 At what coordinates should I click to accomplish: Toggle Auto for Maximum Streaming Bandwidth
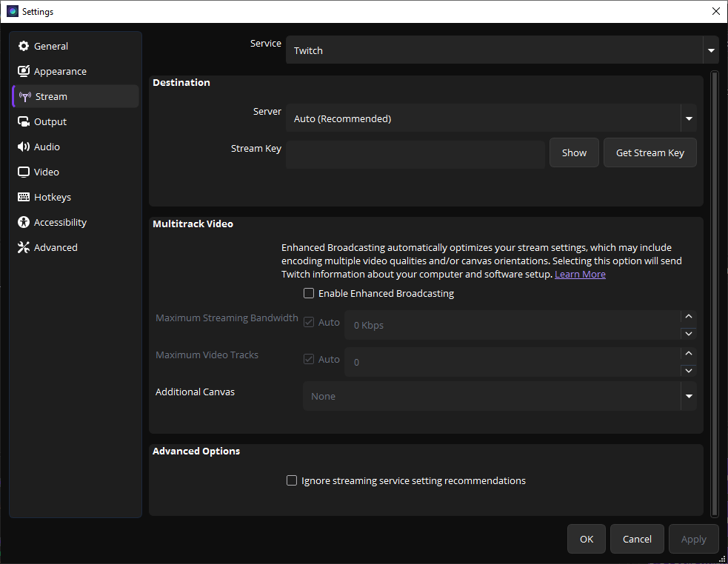[309, 322]
